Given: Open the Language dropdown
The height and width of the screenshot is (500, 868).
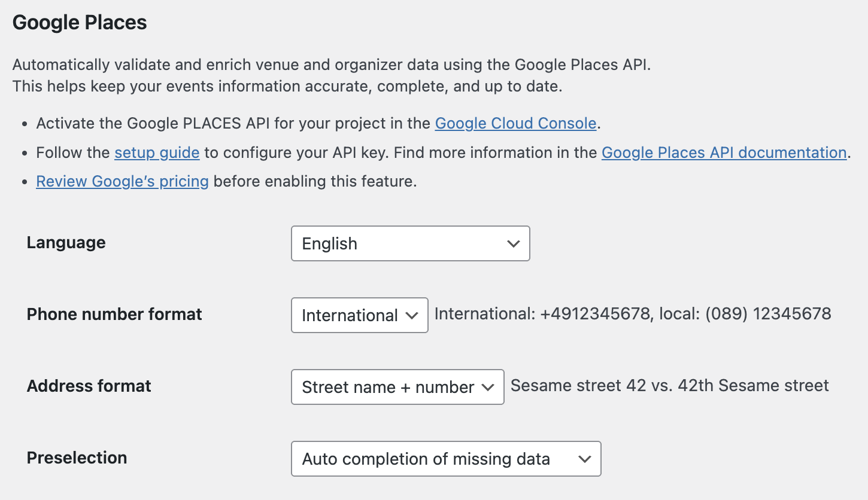Looking at the screenshot, I should tap(410, 243).
